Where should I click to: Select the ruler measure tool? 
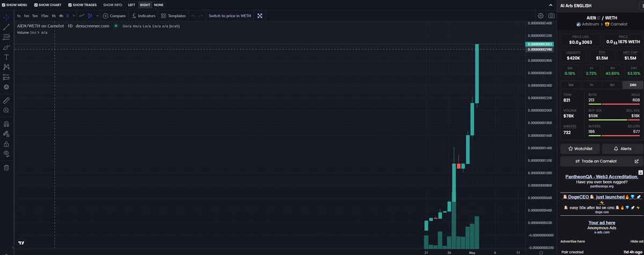[x=6, y=100]
